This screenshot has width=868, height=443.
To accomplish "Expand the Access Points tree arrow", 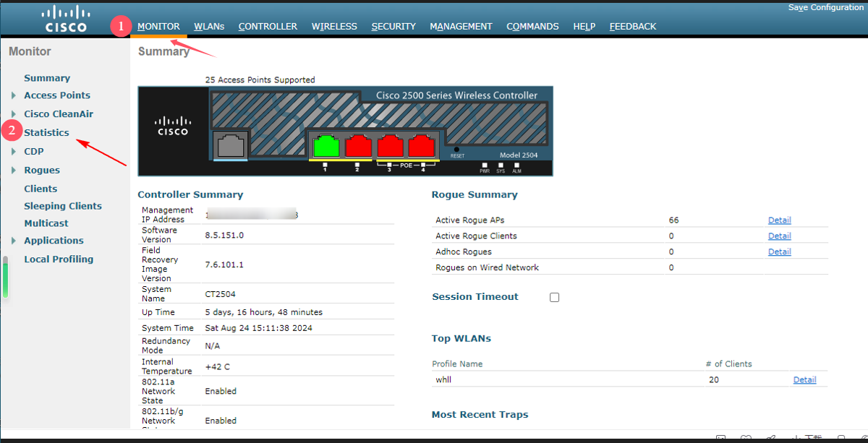I will tap(14, 95).
